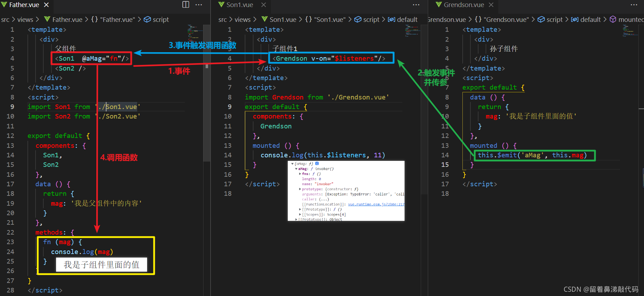Switch to the Son1.vue tab

tap(240, 5)
